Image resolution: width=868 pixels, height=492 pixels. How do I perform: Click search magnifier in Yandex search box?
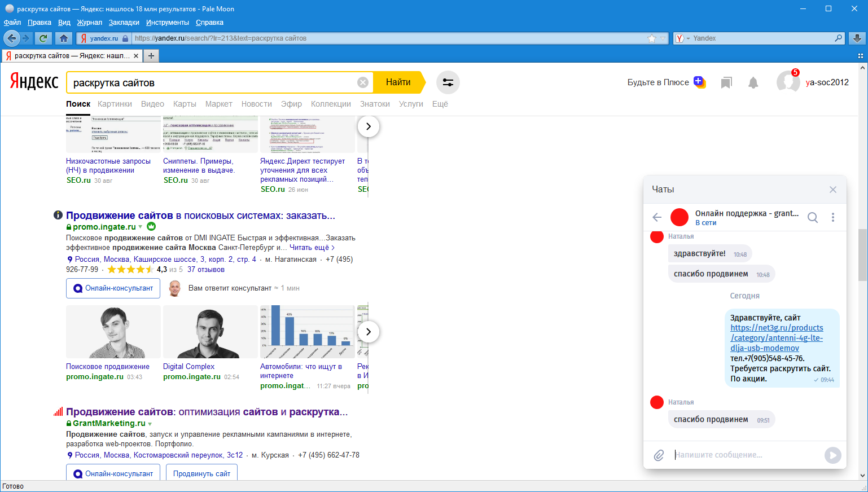pyautogui.click(x=839, y=38)
